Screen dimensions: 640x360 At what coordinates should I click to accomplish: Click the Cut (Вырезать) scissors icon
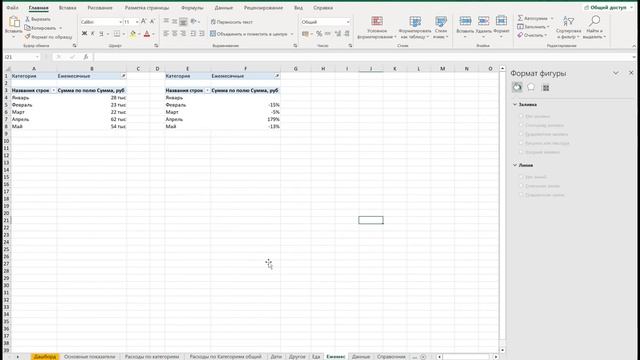click(27, 19)
